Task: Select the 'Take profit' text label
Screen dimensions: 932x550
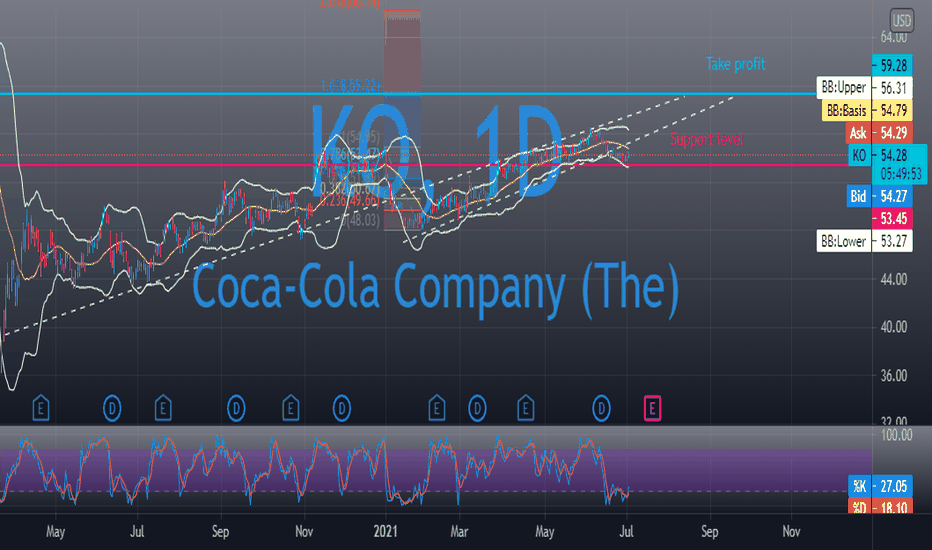Action: [735, 64]
